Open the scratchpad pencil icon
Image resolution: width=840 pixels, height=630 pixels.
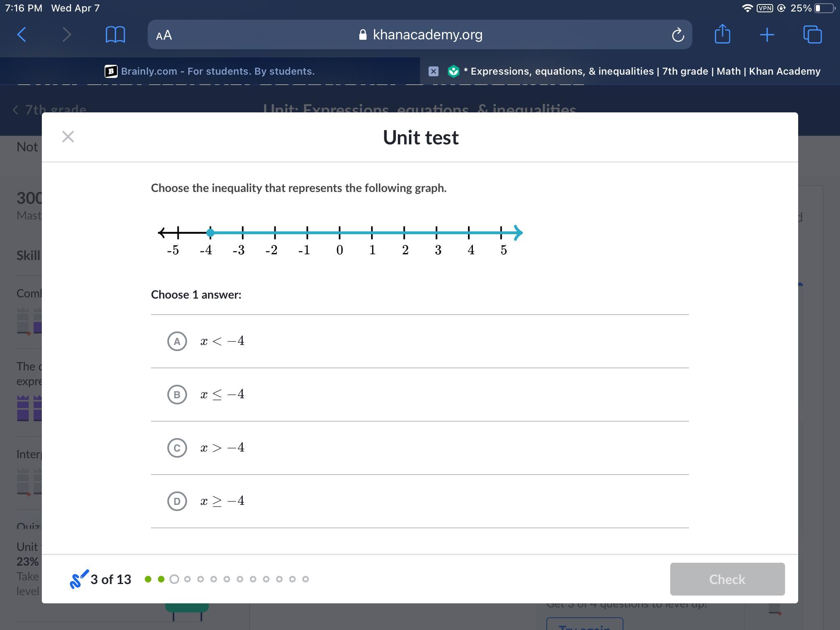coord(79,579)
